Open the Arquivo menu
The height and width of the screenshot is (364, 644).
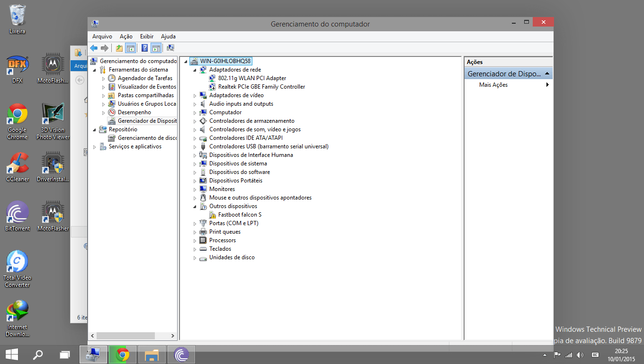[x=102, y=36]
